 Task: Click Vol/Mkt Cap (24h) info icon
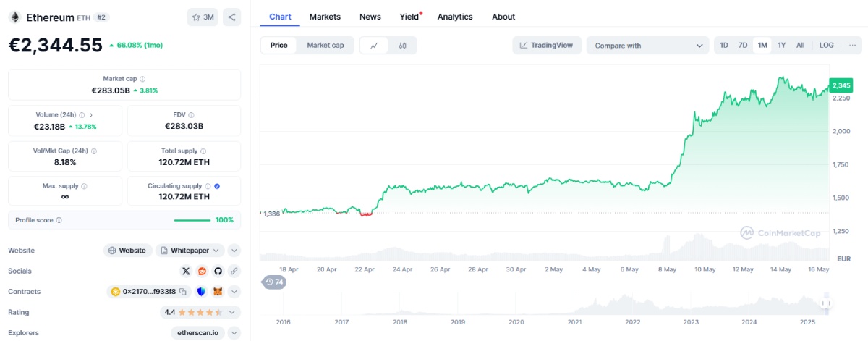point(94,151)
